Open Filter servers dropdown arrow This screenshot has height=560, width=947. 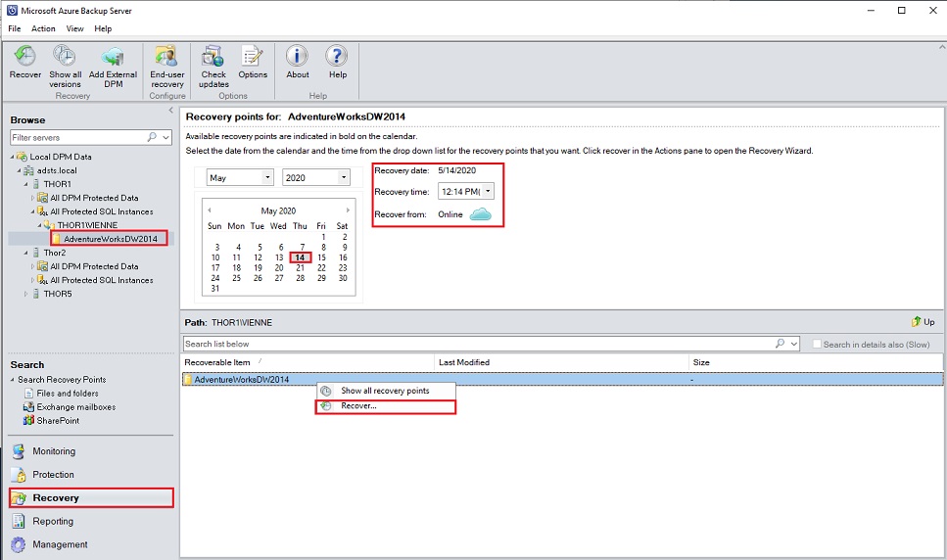pyautogui.click(x=166, y=138)
